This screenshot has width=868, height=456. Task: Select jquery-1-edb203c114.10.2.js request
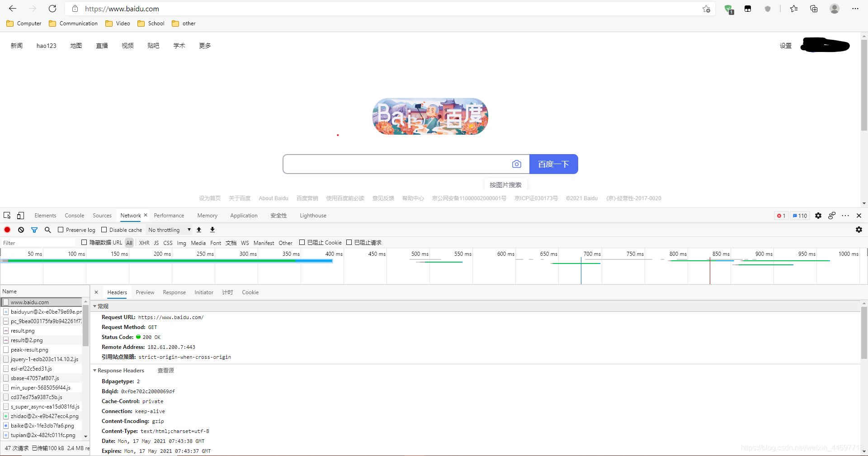(x=42, y=359)
